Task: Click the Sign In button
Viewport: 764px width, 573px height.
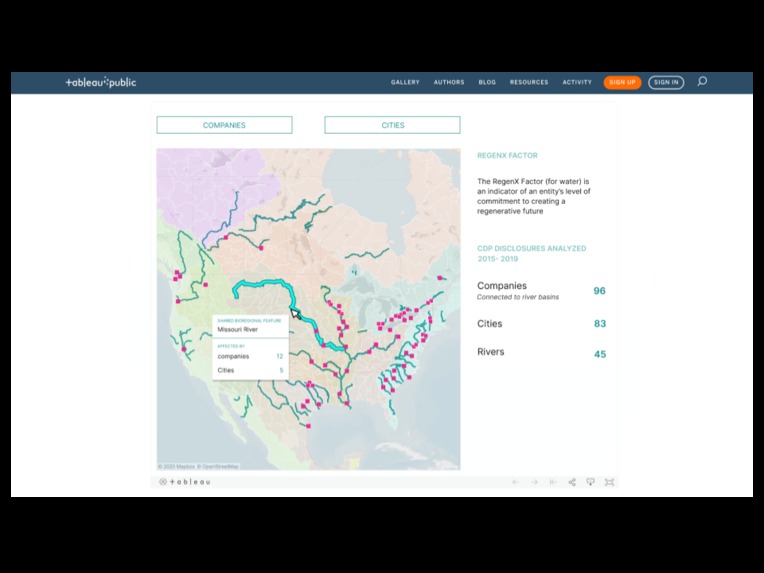Action: [x=666, y=82]
